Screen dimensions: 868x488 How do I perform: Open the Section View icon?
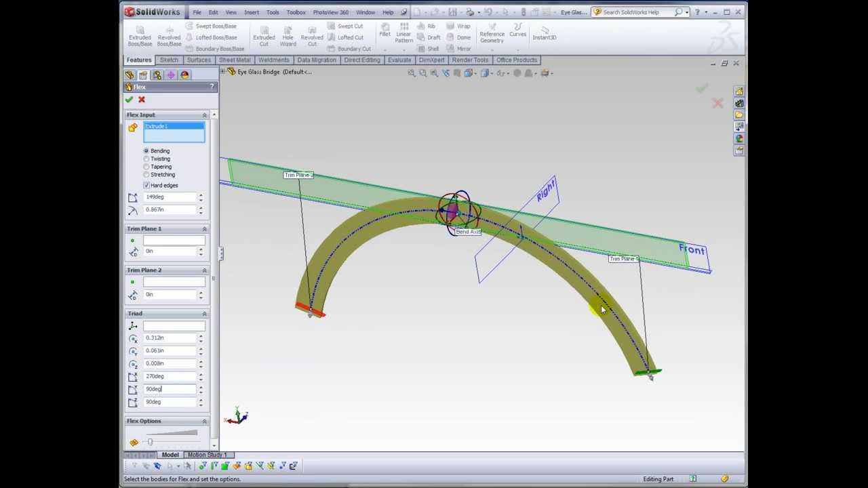tap(456, 73)
